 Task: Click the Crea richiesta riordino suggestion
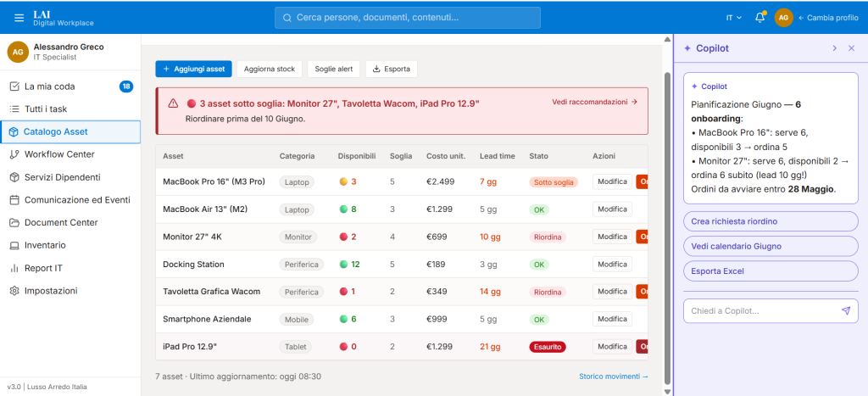pyautogui.click(x=771, y=221)
